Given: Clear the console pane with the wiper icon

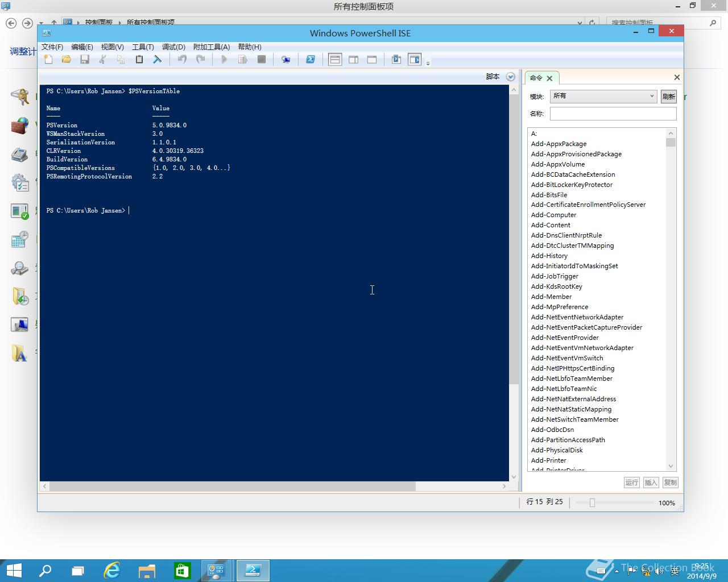Looking at the screenshot, I should [157, 59].
